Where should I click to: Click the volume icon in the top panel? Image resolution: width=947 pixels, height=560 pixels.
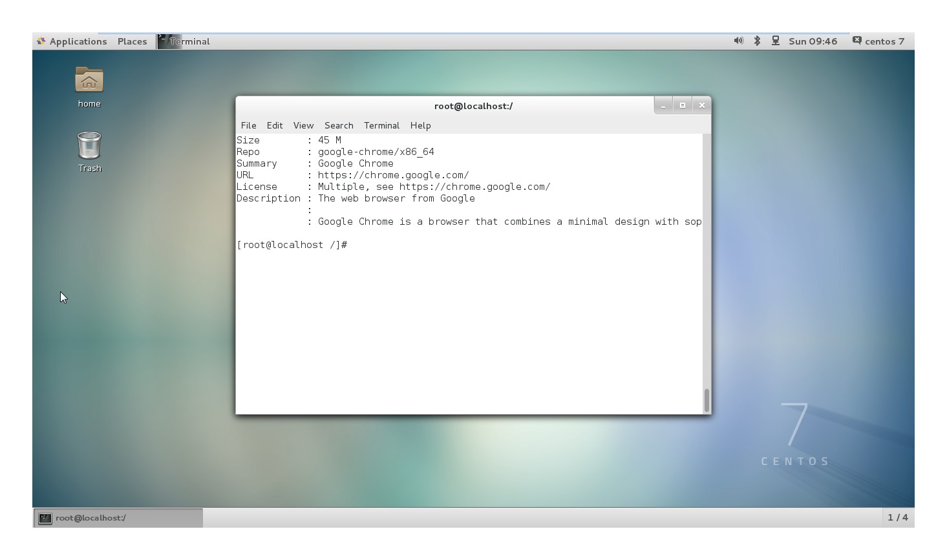coord(738,41)
